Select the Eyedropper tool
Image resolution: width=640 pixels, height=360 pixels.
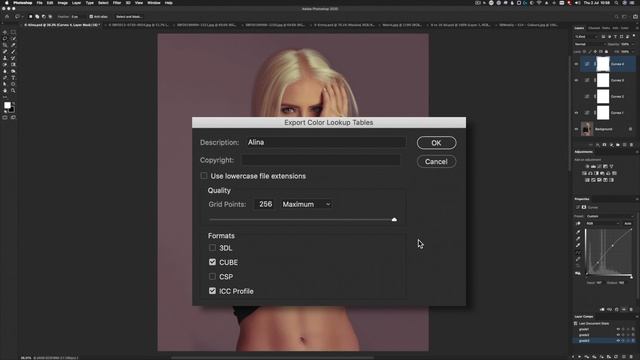click(x=13, y=45)
